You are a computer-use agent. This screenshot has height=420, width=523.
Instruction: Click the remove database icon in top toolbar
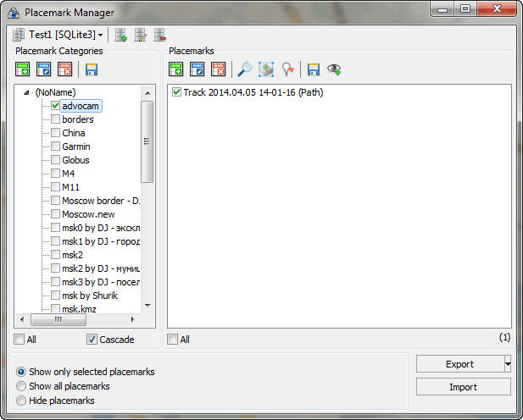point(159,35)
